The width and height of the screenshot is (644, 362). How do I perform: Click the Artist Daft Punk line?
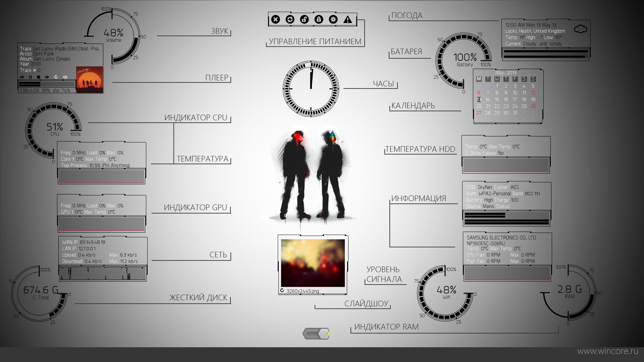pos(37,54)
